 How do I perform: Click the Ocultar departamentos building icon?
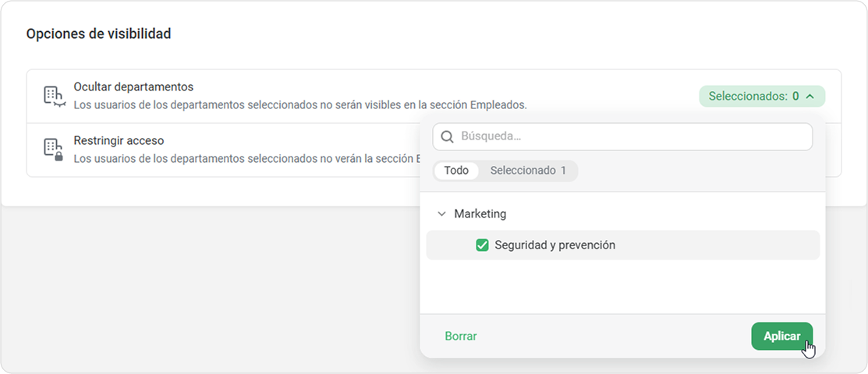tap(53, 96)
